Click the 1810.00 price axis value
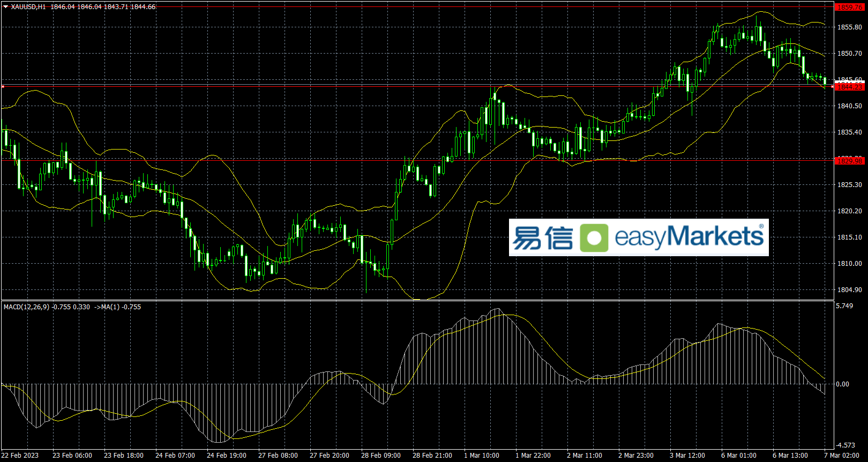This screenshot has height=462, width=868. pos(850,264)
